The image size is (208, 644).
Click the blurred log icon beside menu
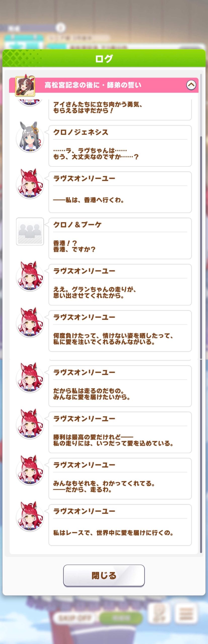point(159,614)
